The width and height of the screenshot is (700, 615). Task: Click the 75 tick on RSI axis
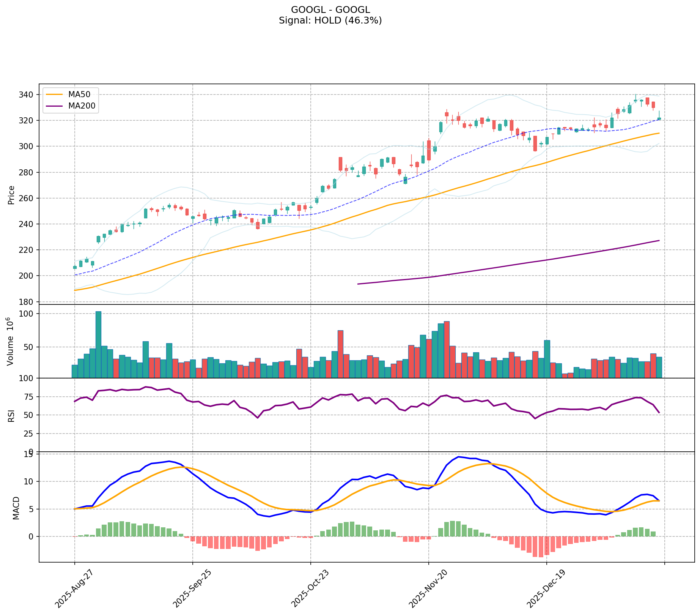tap(30, 397)
